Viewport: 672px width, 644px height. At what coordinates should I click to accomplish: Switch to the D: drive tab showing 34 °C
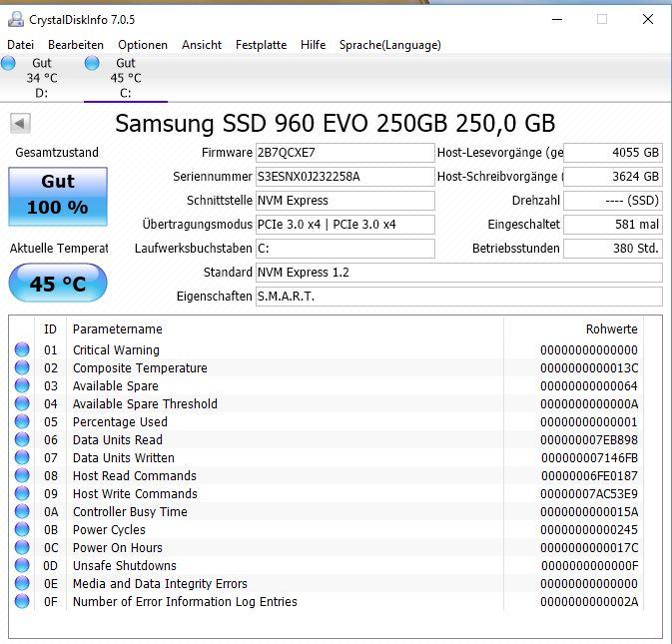pyautogui.click(x=42, y=78)
